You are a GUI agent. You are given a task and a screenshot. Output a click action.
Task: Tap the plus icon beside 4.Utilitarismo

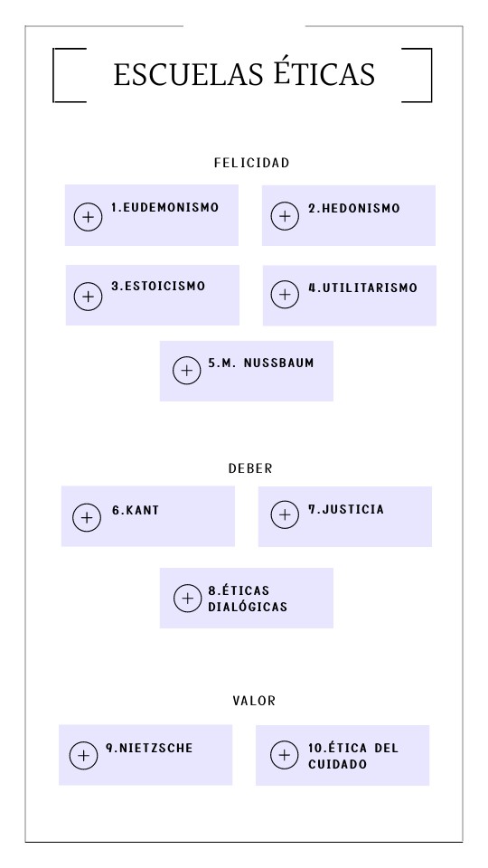(285, 294)
